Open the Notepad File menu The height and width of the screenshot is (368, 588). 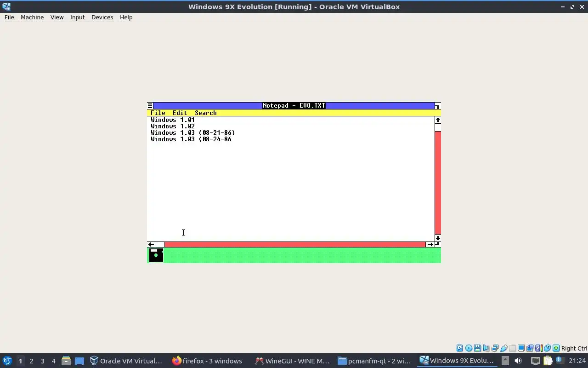[158, 113]
